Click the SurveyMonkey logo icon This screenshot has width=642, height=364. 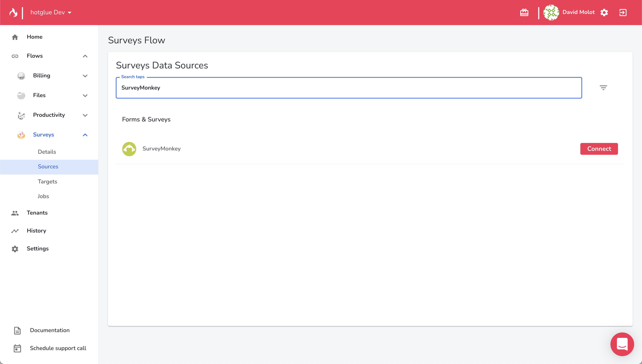pyautogui.click(x=129, y=149)
